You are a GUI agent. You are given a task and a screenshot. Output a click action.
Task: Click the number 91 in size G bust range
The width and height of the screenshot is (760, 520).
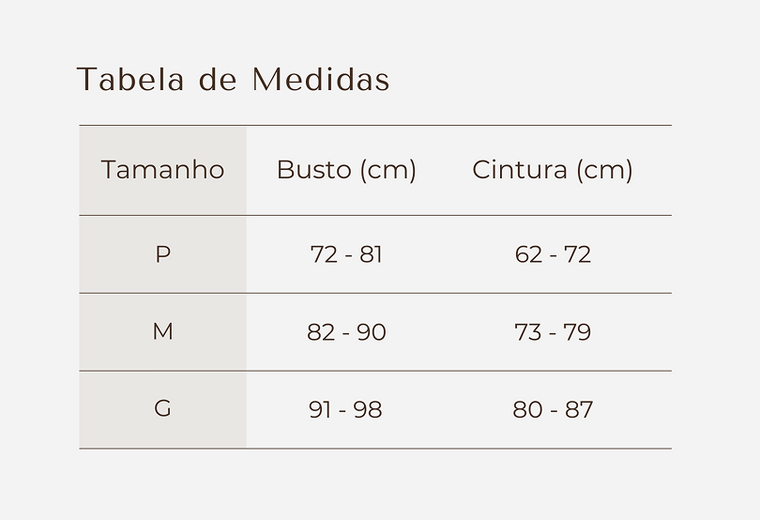point(321,409)
